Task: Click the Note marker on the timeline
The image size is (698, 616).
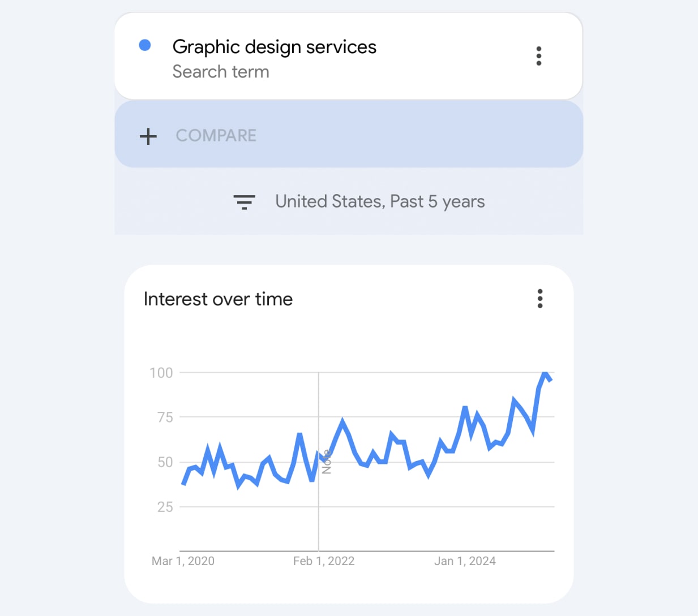Action: [x=326, y=461]
